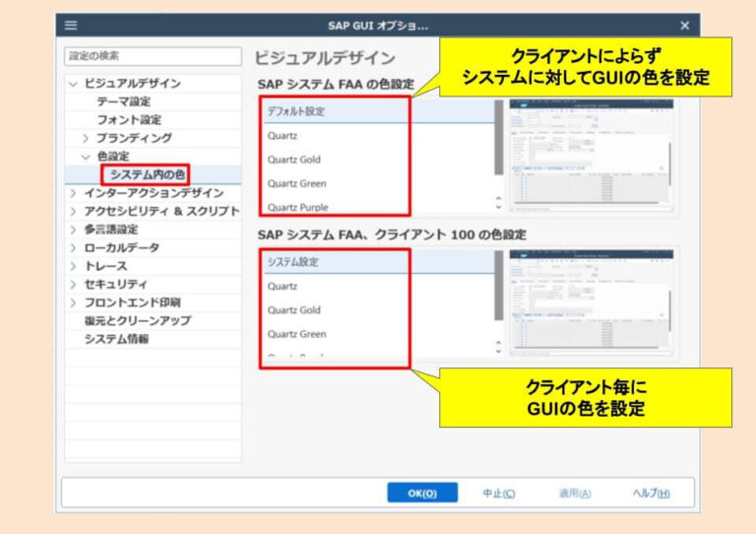756x534 pixels.
Task: Collapse the 色設定 node
Action: (x=86, y=157)
